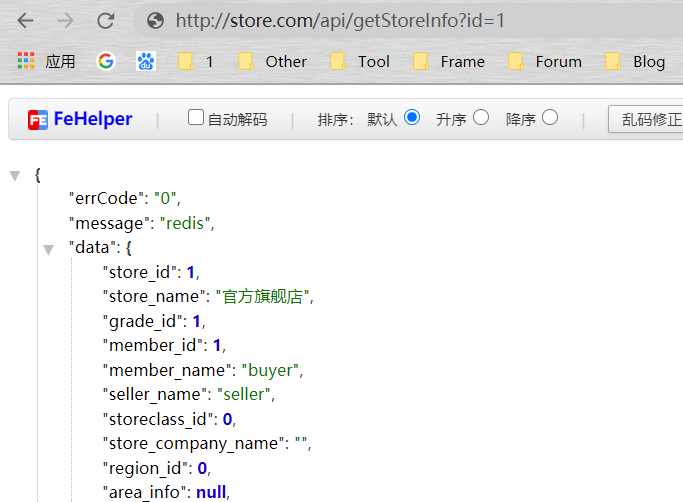Open the Baidu paw bookmark icon

146,61
